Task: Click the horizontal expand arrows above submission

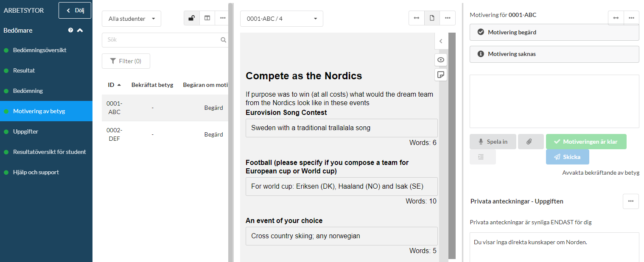Action: 417,18
